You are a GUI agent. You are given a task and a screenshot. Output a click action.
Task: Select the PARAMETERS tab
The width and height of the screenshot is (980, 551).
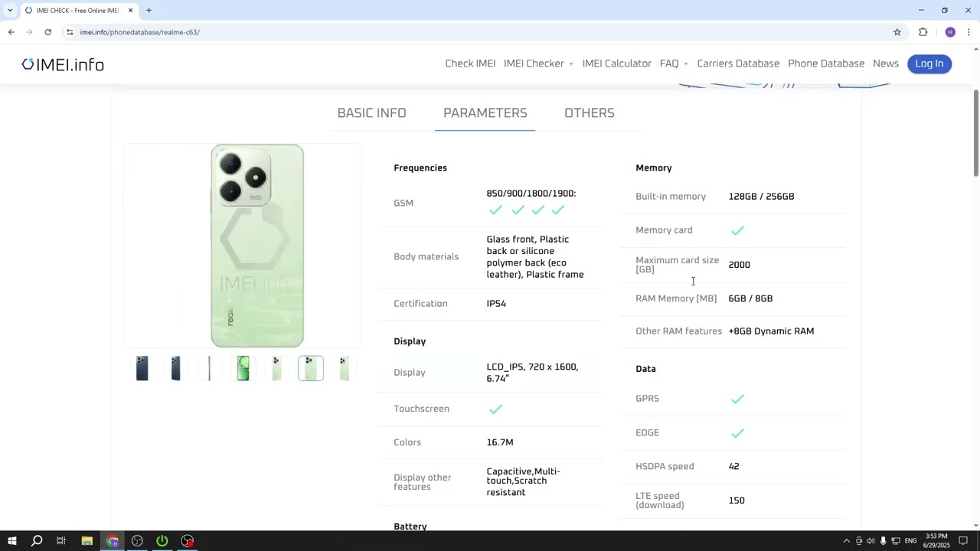pos(485,113)
